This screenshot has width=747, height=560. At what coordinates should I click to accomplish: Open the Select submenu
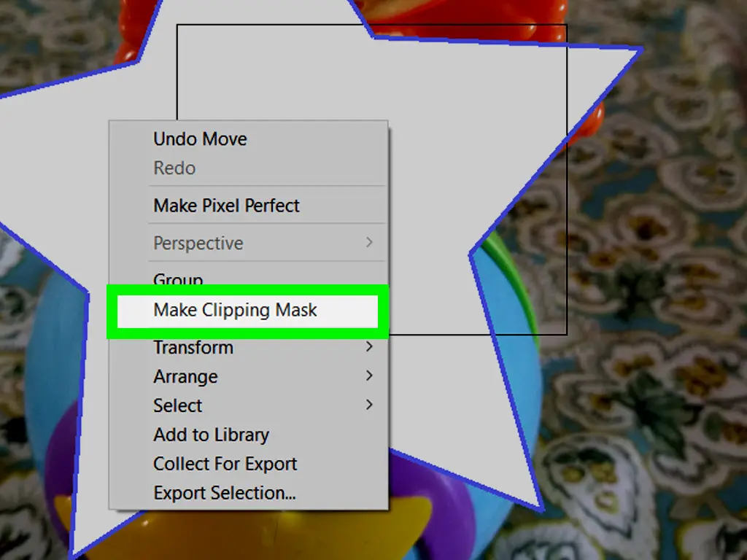point(177,405)
